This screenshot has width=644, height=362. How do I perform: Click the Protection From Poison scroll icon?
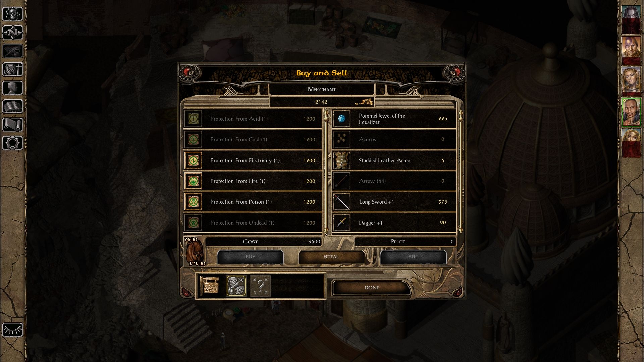(194, 201)
